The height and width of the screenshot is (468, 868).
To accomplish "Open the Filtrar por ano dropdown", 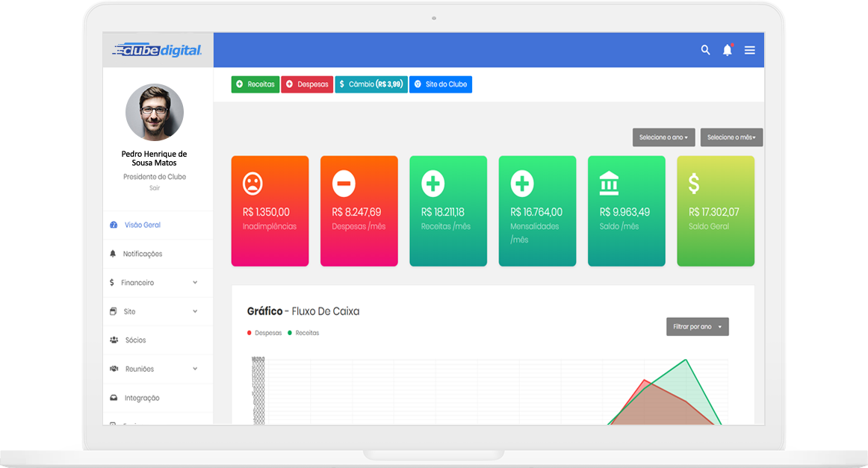I will pyautogui.click(x=697, y=327).
